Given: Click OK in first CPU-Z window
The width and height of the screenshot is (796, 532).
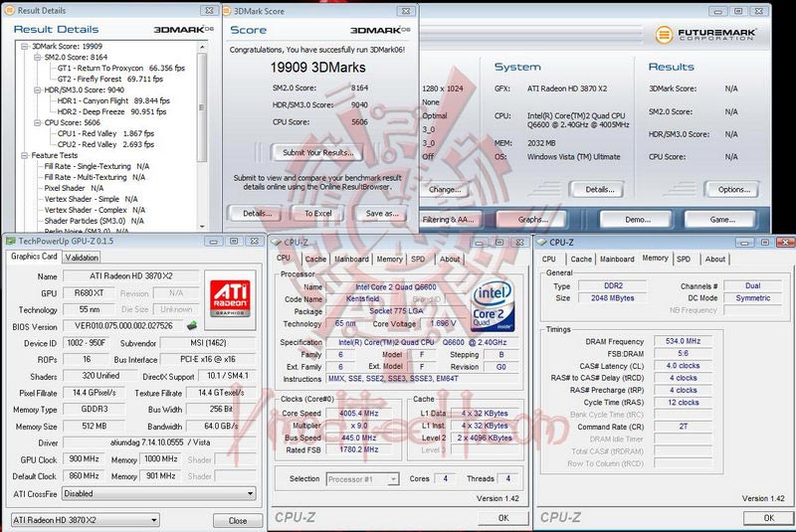Looking at the screenshot, I should (x=502, y=518).
